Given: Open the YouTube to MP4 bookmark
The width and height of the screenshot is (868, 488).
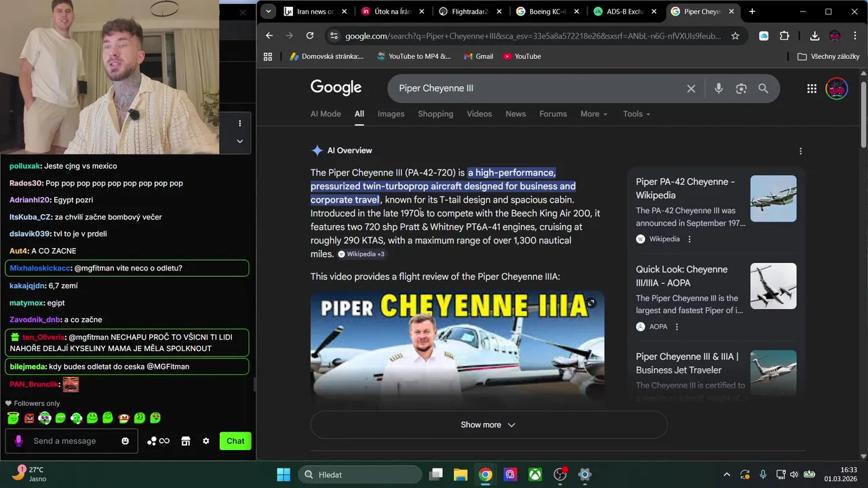Looking at the screenshot, I should [x=414, y=56].
